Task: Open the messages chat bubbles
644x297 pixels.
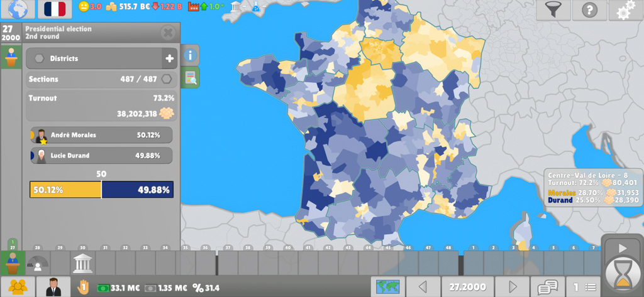Action: click(548, 287)
